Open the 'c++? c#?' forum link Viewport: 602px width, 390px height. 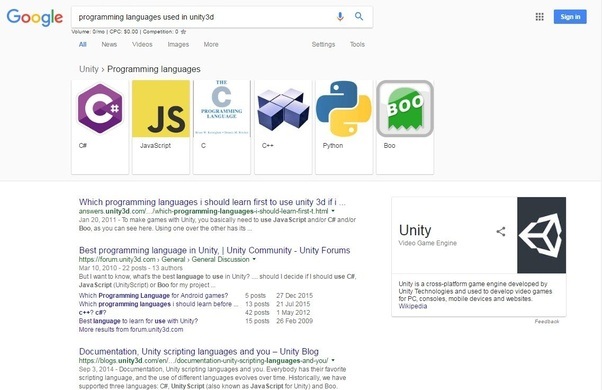(x=93, y=312)
